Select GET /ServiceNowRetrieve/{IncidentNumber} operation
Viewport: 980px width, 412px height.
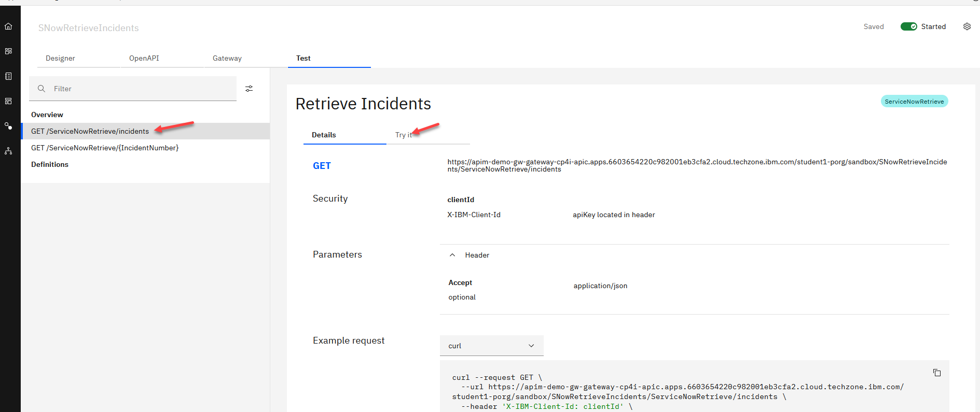point(105,148)
